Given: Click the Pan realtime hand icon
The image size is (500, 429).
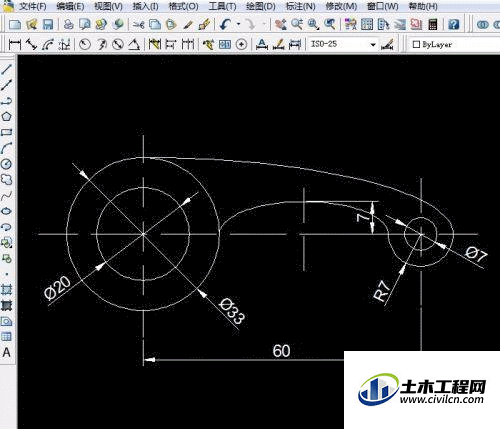Looking at the screenshot, I should point(281,24).
